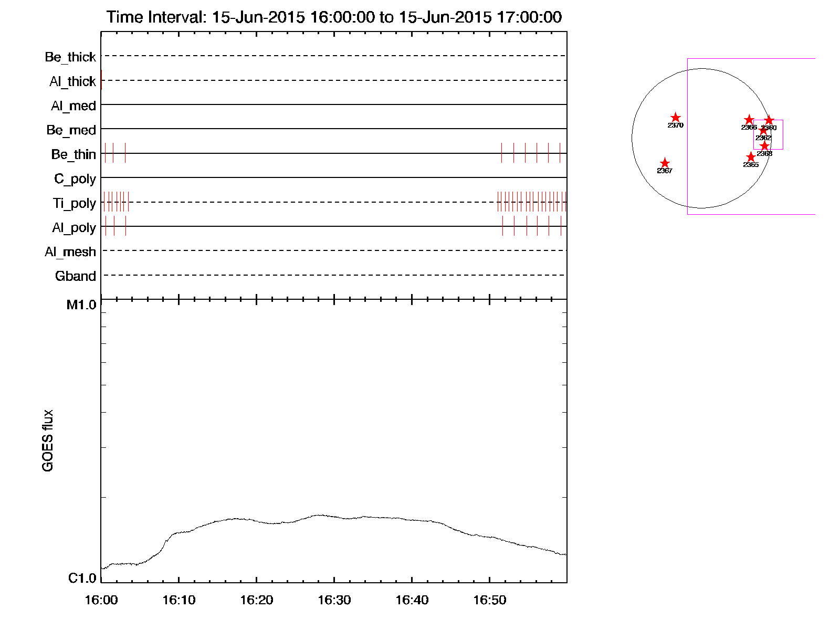Screen dimensions: 840x630
Task: Click the Ti_poly filter label
Action: [74, 203]
